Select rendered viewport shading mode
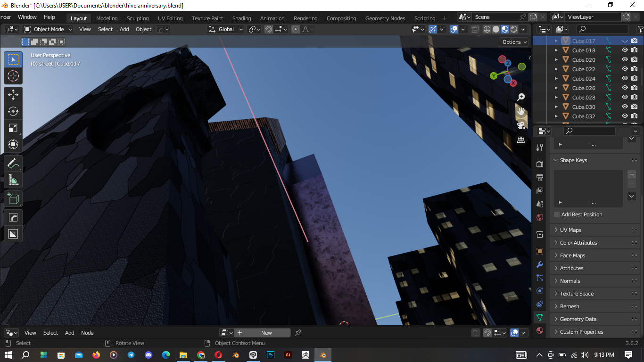The height and width of the screenshot is (362, 644). click(x=514, y=29)
